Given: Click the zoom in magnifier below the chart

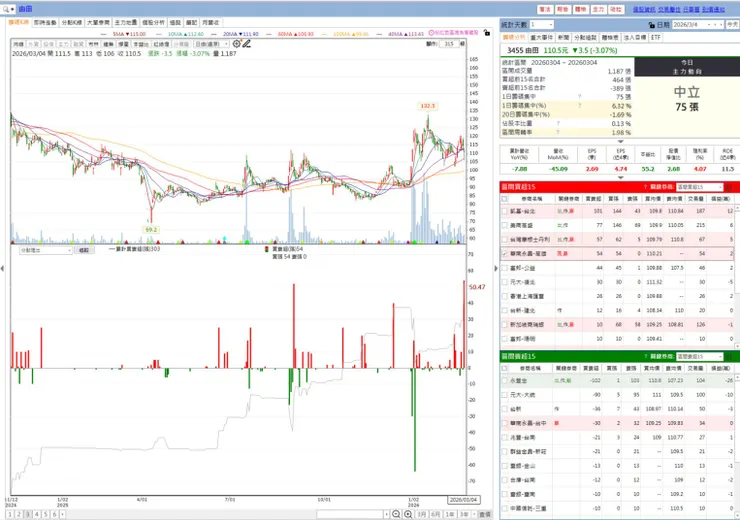Looking at the screenshot, I should [x=408, y=514].
